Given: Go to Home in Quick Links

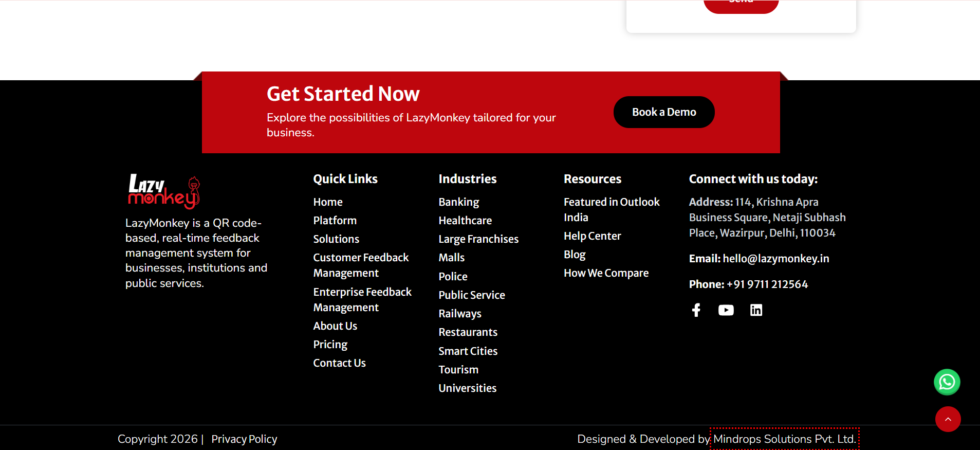Looking at the screenshot, I should [x=328, y=202].
